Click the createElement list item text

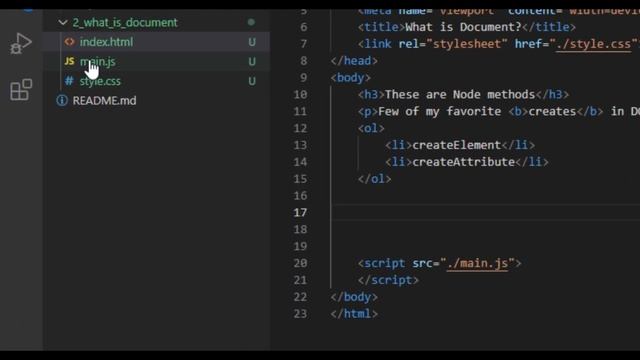point(456,145)
